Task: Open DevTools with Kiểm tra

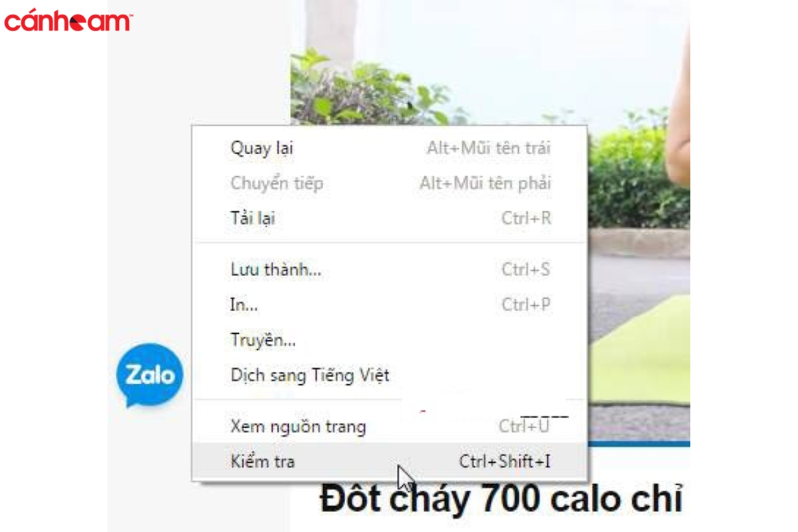Action: [x=390, y=461]
